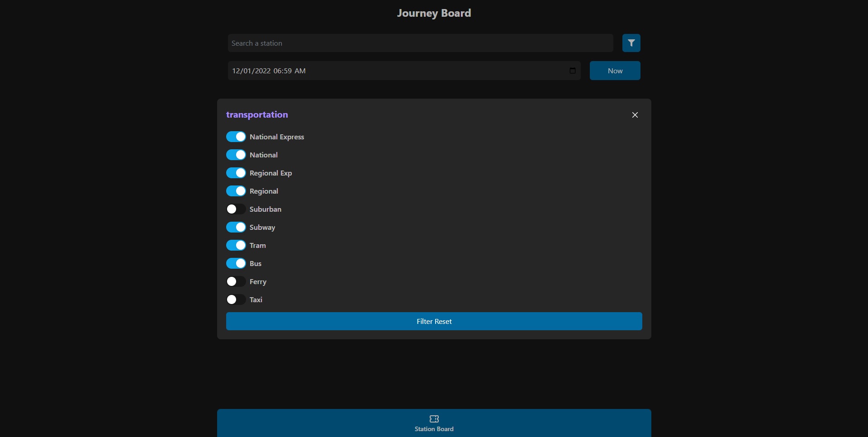Select the date and time input
This screenshot has width=868, height=437.
coord(398,71)
